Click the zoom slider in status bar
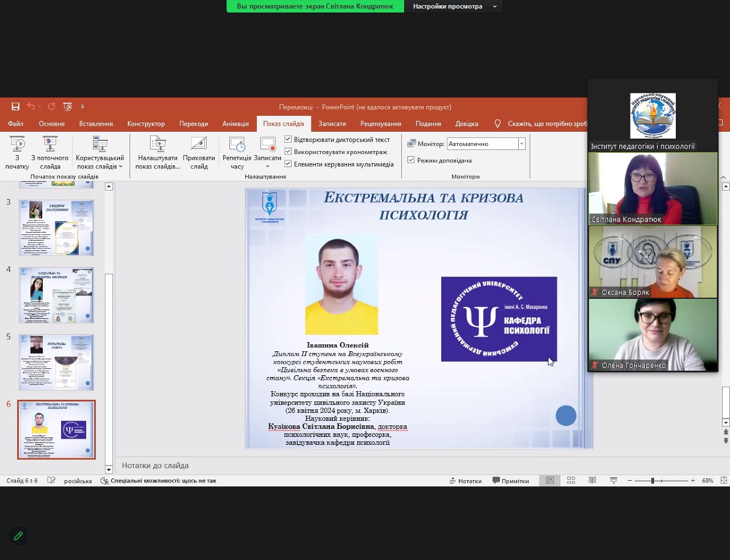Screen dimensions: 730x560 coord(652,481)
